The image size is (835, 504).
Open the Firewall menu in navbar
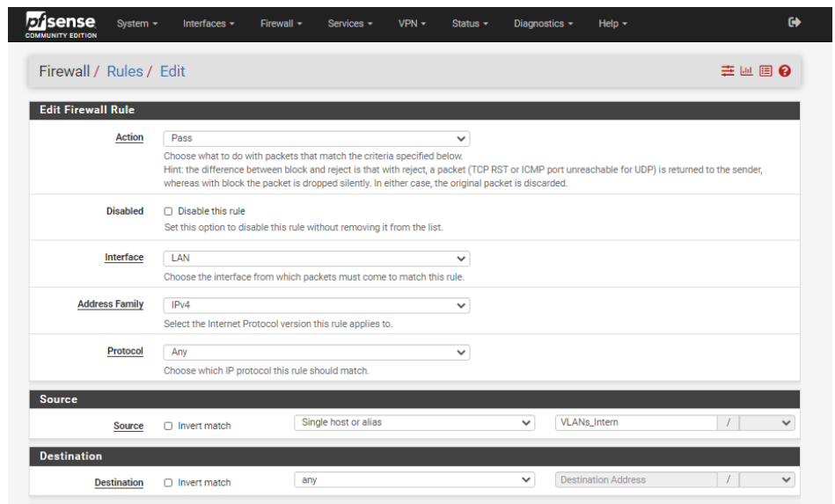tap(282, 24)
